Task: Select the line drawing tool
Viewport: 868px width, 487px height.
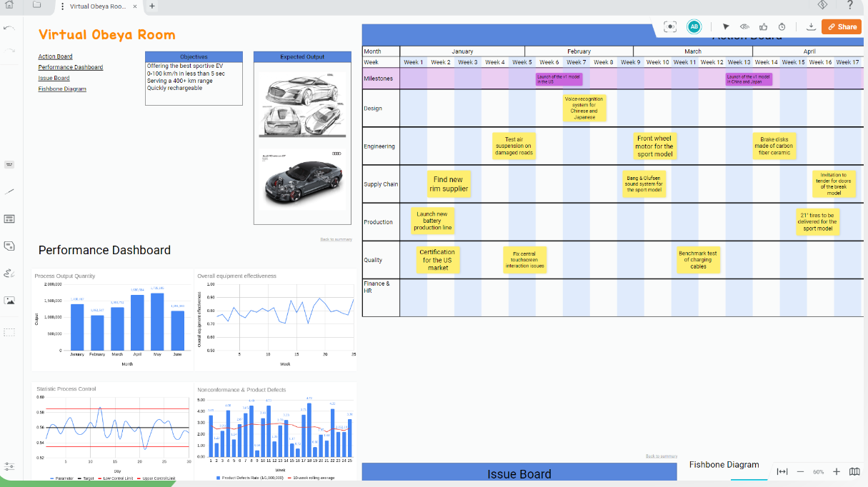Action: coord(9,191)
